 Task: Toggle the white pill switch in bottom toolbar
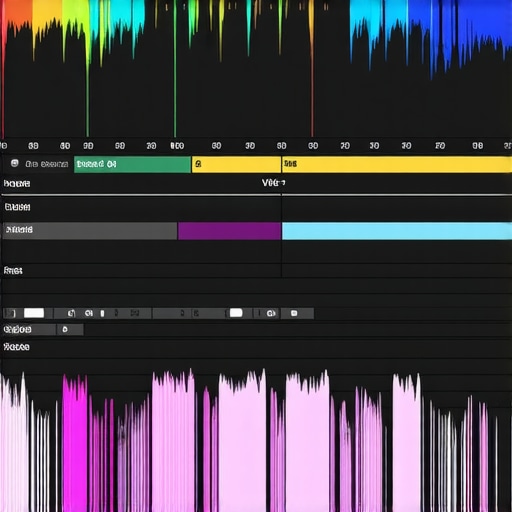tap(236, 313)
